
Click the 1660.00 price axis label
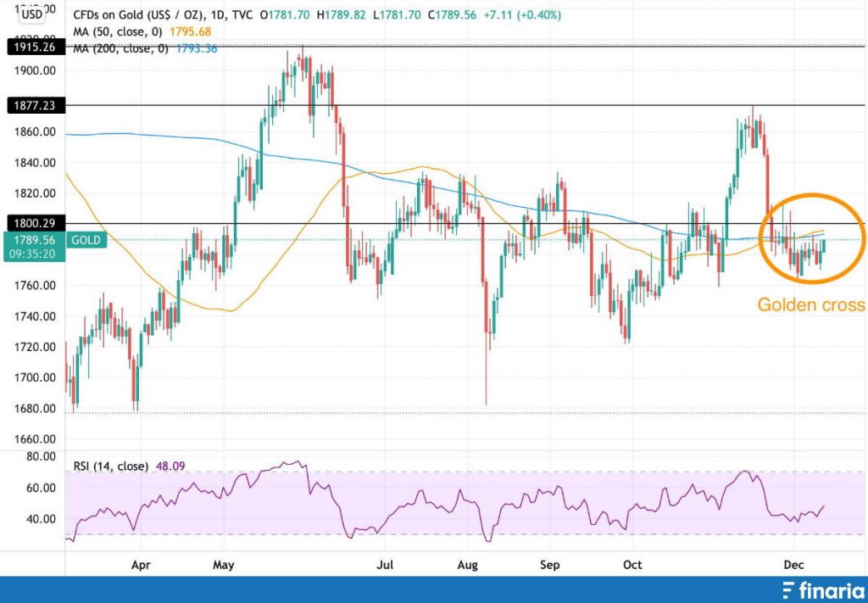(36, 439)
